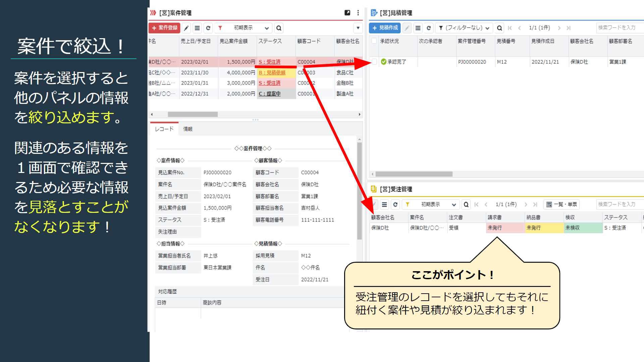This screenshot has width=644, height=362.
Task: Click the search magnifier icon in 受注管理 toolbar
Action: pos(466,204)
